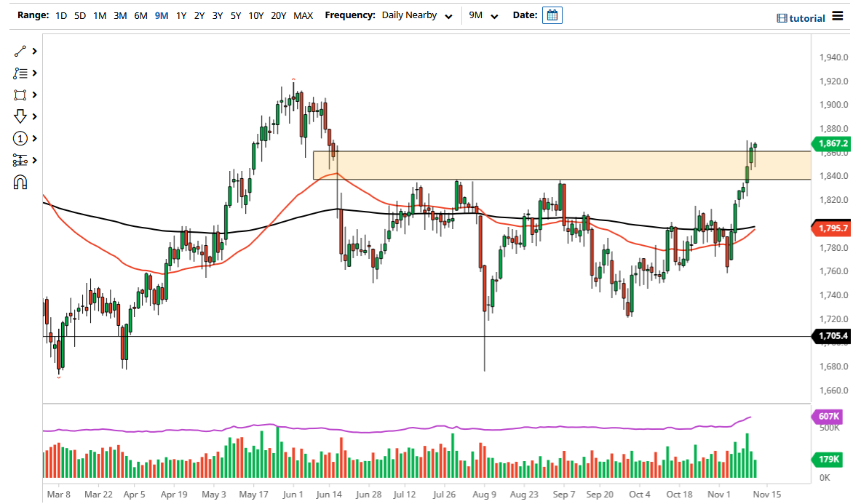The height and width of the screenshot is (504, 861).
Task: Set range to 1D
Action: [61, 15]
